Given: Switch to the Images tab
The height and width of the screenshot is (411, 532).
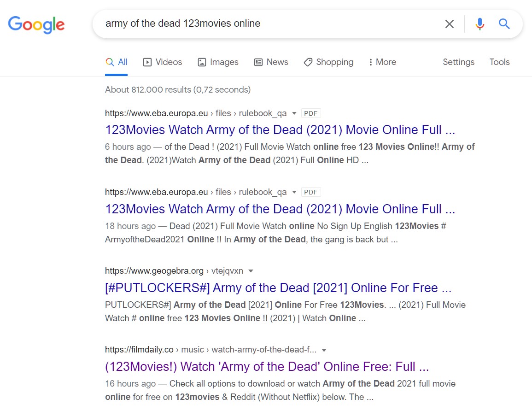Looking at the screenshot, I should (x=218, y=62).
